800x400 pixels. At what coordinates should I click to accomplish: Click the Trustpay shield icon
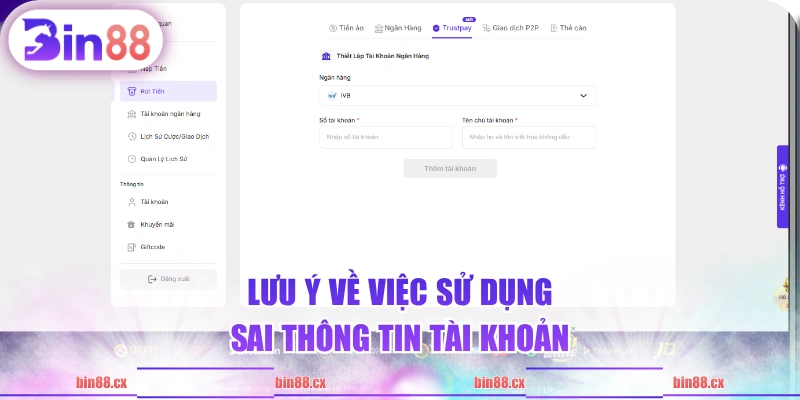click(x=436, y=28)
